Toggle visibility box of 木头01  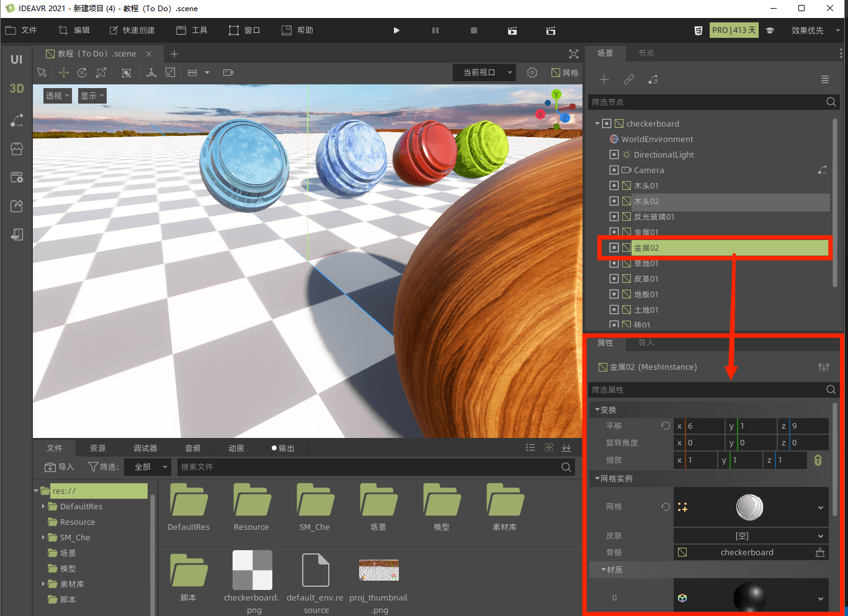[614, 185]
